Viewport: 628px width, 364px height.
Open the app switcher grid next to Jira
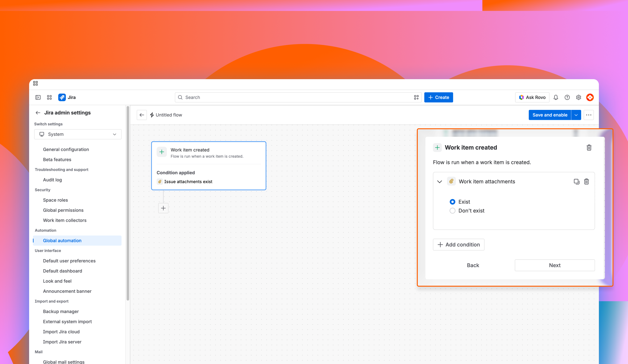[x=49, y=97]
